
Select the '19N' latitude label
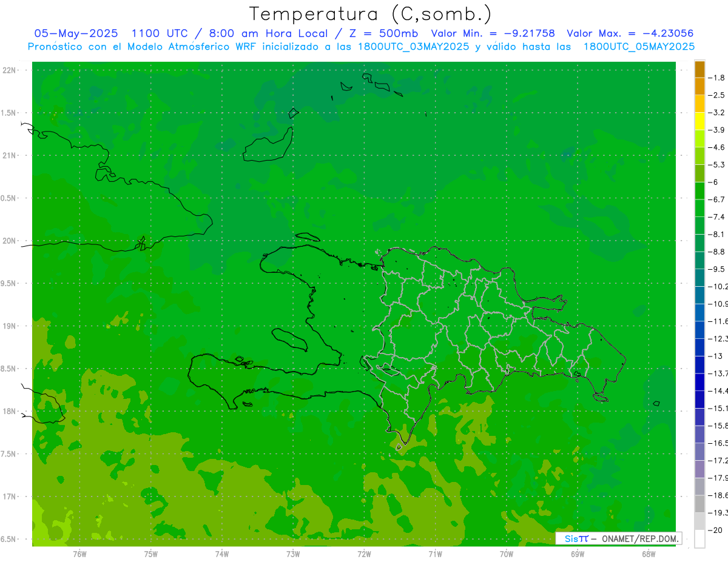10,326
